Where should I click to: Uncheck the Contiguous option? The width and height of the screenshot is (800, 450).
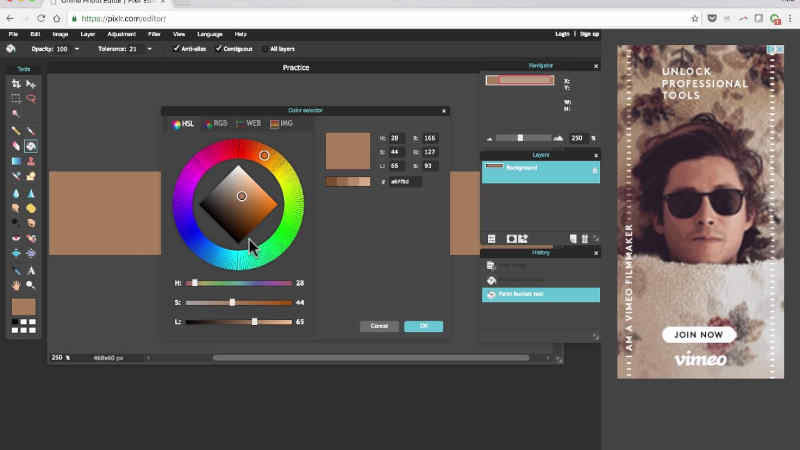click(220, 48)
